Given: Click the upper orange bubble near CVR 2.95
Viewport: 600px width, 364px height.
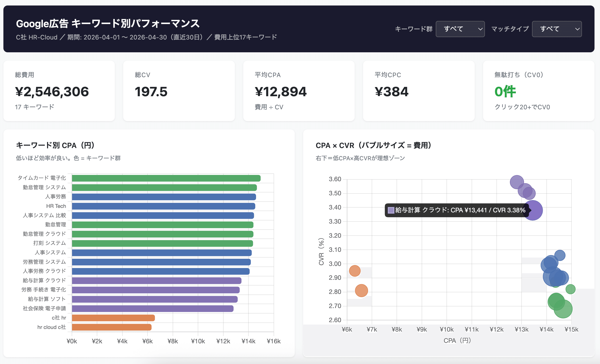Looking at the screenshot, I should click(355, 271).
